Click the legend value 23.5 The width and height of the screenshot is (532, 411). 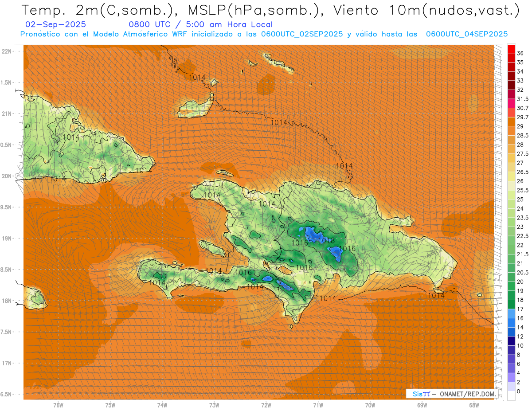[523, 218]
